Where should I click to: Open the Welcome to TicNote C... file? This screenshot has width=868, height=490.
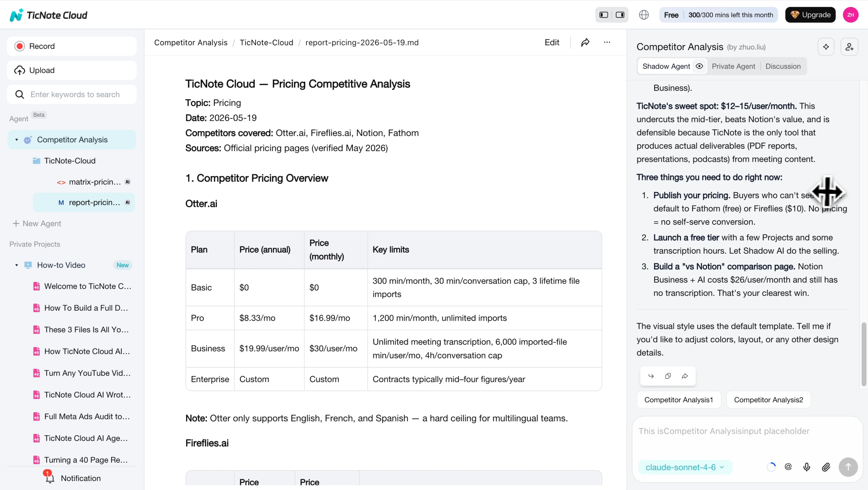pos(83,287)
